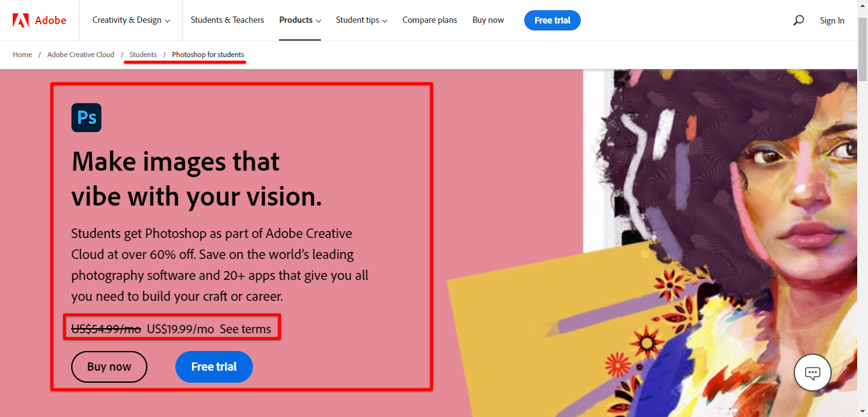The image size is (868, 417).
Task: Select the Photoshop Ps app icon
Action: click(x=86, y=117)
